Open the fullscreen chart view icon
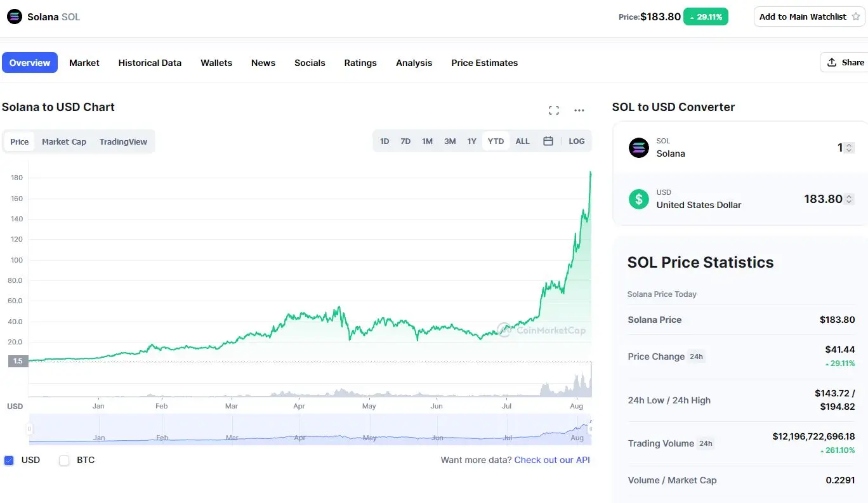The image size is (868, 503). (x=554, y=110)
